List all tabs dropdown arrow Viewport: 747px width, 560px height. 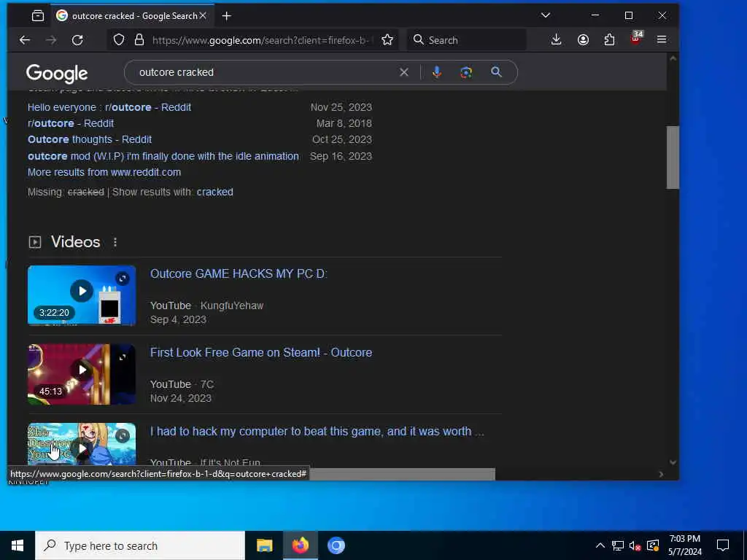546,16
